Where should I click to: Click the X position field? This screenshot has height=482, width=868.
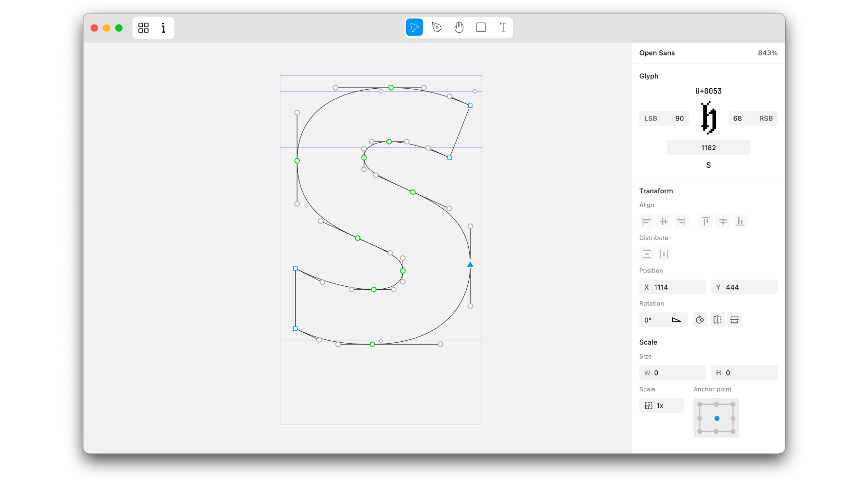(673, 287)
